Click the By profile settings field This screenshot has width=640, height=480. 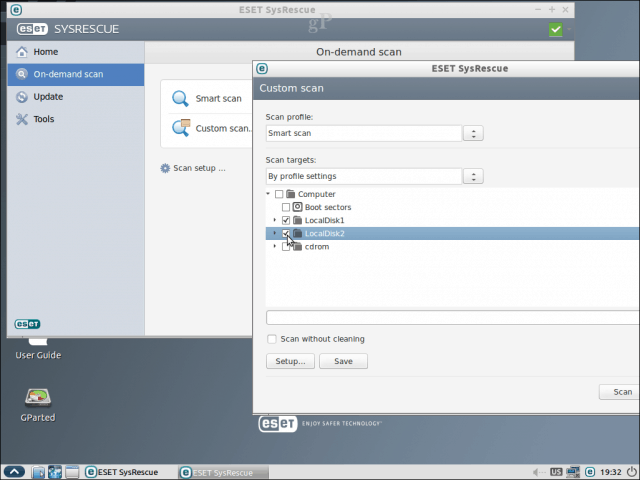[364, 176]
